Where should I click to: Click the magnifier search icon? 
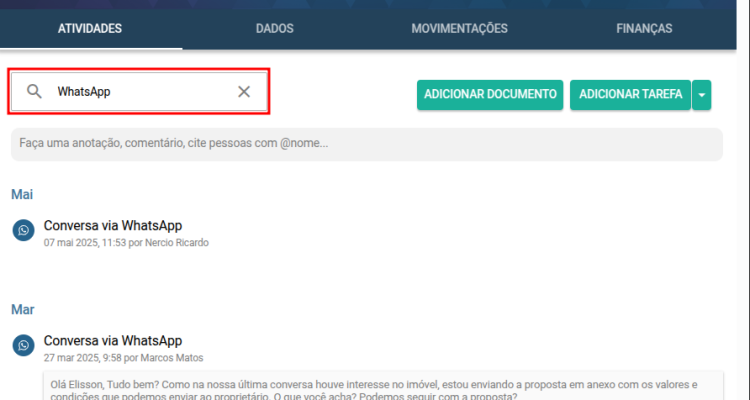(34, 91)
